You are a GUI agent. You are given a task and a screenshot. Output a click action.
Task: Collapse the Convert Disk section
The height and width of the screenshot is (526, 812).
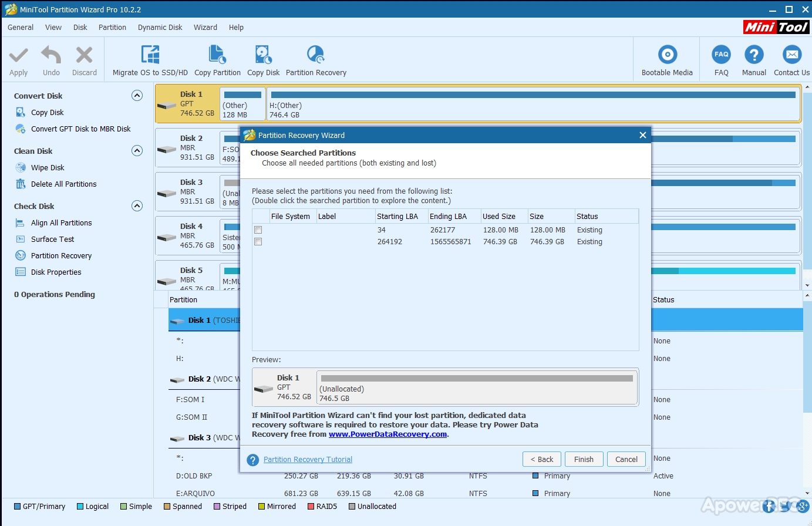[137, 96]
